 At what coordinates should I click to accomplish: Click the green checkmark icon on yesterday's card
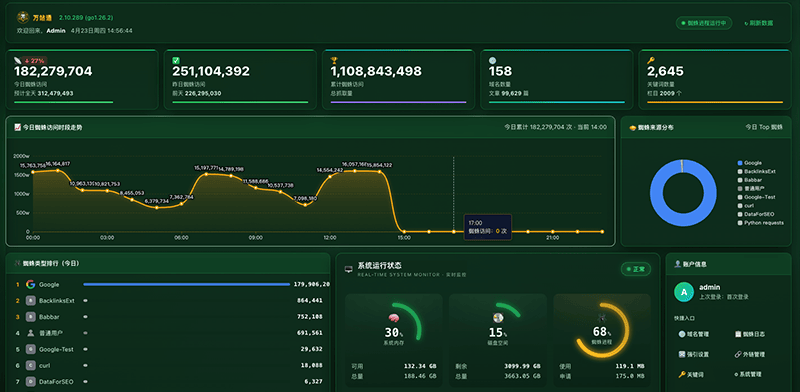pyautogui.click(x=176, y=60)
